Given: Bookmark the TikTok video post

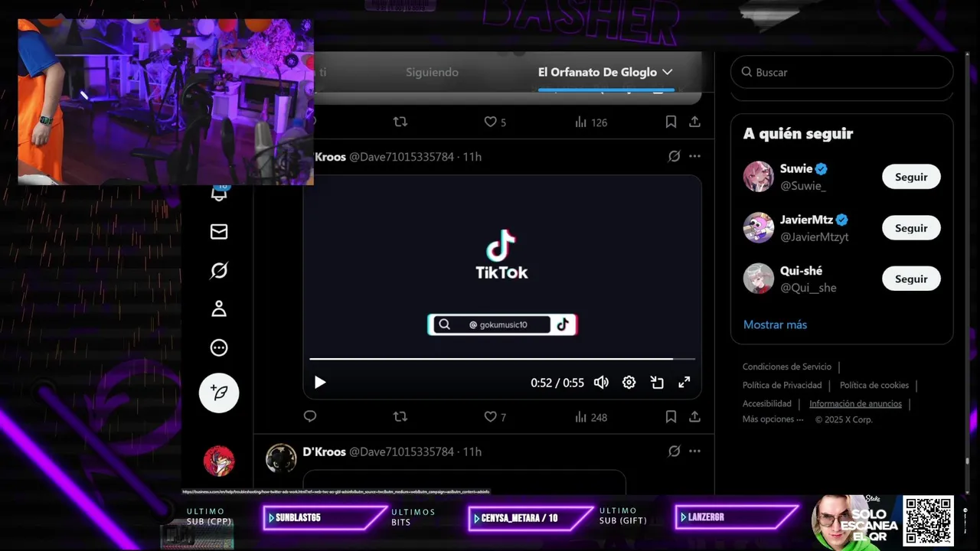Looking at the screenshot, I should click(671, 417).
